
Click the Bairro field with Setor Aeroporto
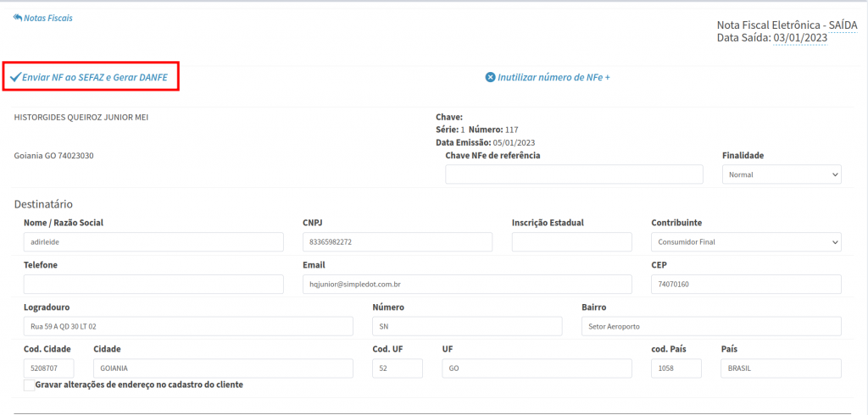(711, 326)
